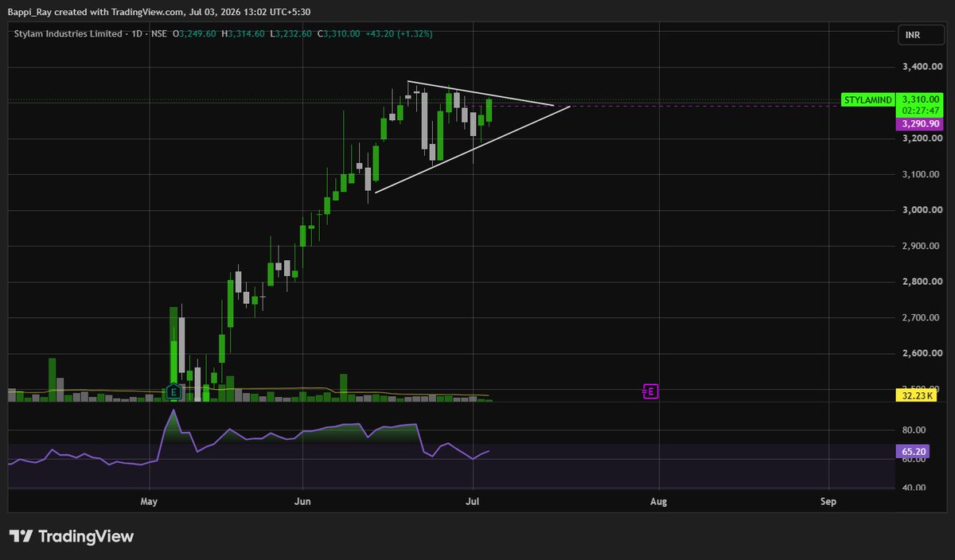
Task: Click the 3,310.00 current price label
Action: pyautogui.click(x=922, y=99)
